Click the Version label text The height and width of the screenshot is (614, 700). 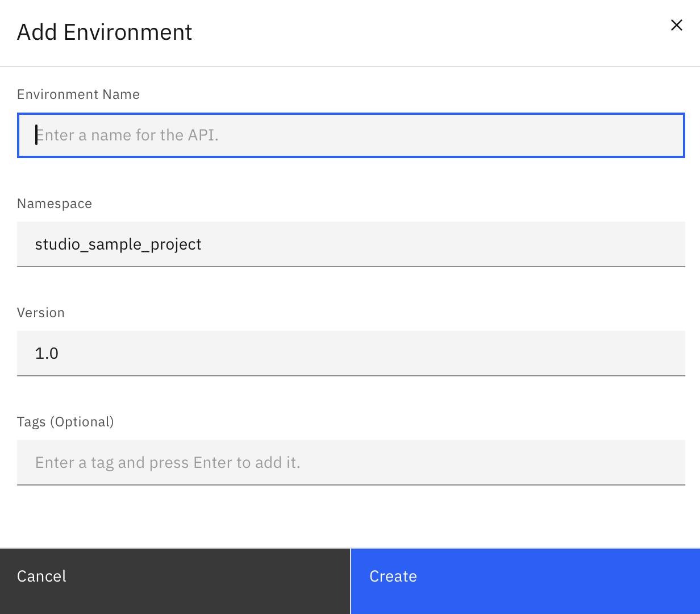coord(41,313)
